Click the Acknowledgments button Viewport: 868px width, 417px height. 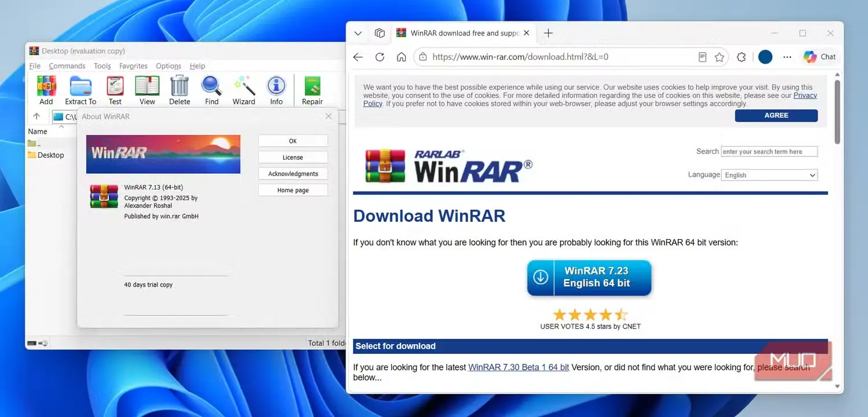pos(293,174)
